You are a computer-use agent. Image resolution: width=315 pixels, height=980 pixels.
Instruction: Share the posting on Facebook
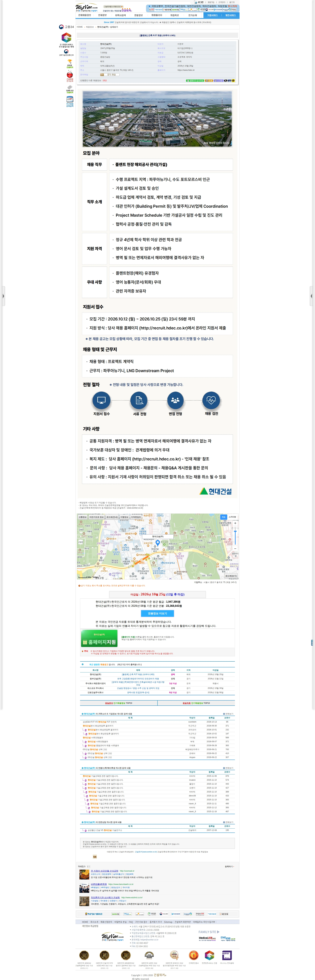point(230,81)
